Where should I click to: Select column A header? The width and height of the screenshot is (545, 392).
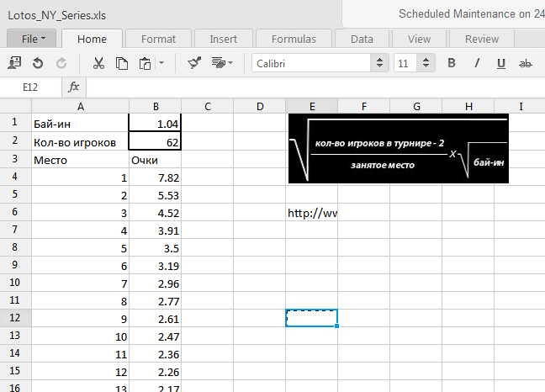(80, 106)
